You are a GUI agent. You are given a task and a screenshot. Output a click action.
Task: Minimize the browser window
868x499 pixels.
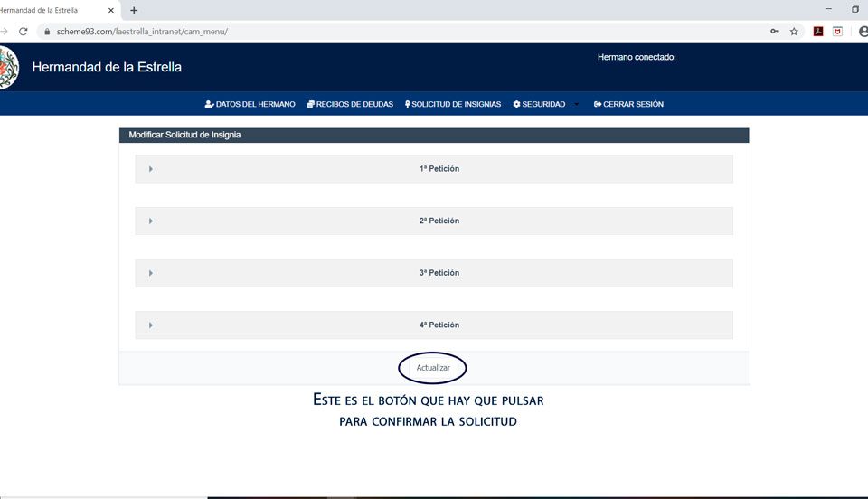(x=828, y=9)
